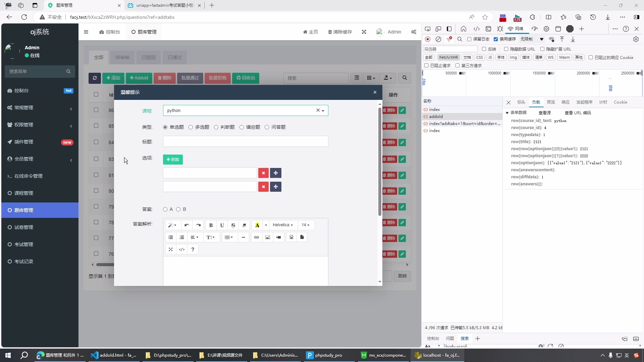The height and width of the screenshot is (362, 644).
Task: Open the table insert dropdown in editor
Action: click(x=229, y=237)
